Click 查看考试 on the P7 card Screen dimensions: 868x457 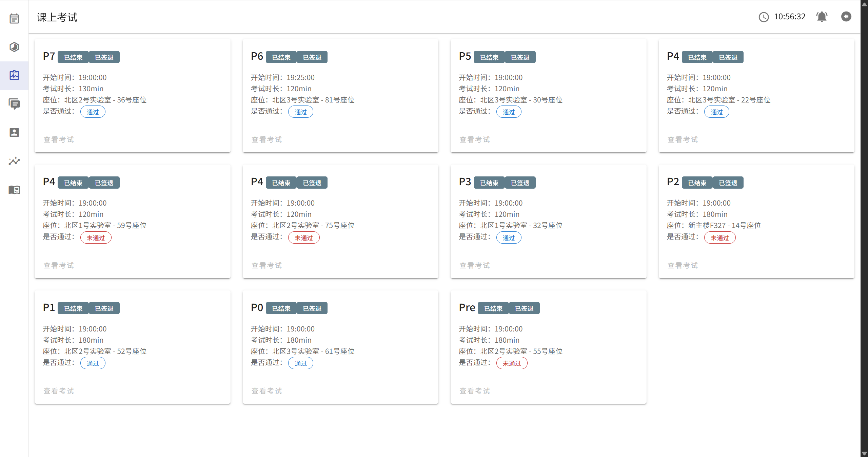[x=59, y=139]
